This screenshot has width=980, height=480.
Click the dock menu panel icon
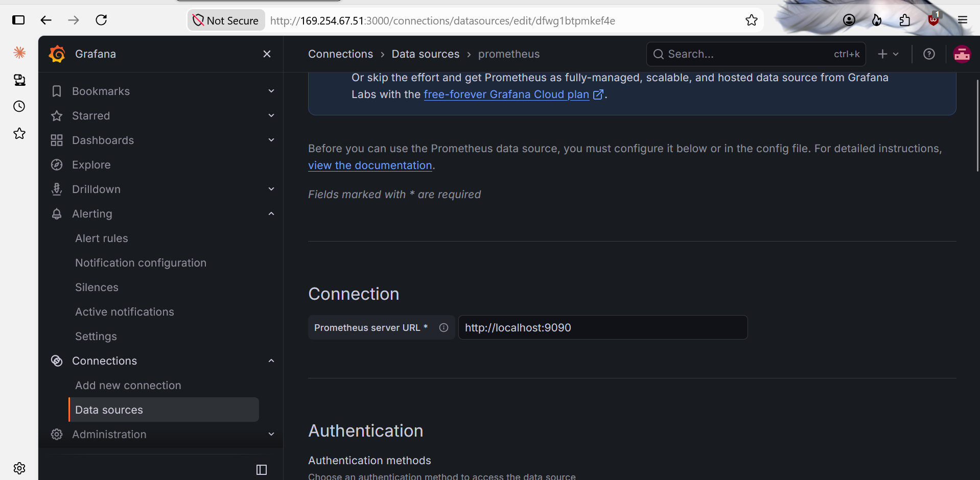coord(262,470)
